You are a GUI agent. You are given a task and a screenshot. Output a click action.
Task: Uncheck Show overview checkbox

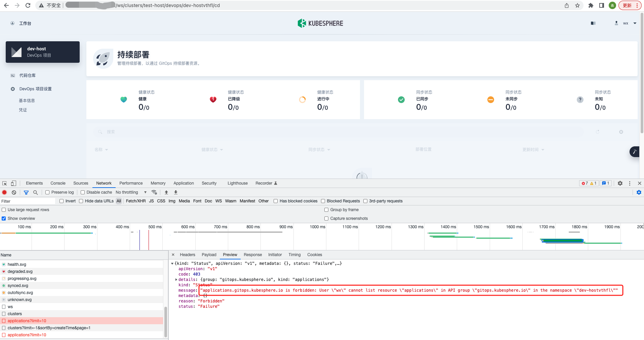click(x=4, y=218)
